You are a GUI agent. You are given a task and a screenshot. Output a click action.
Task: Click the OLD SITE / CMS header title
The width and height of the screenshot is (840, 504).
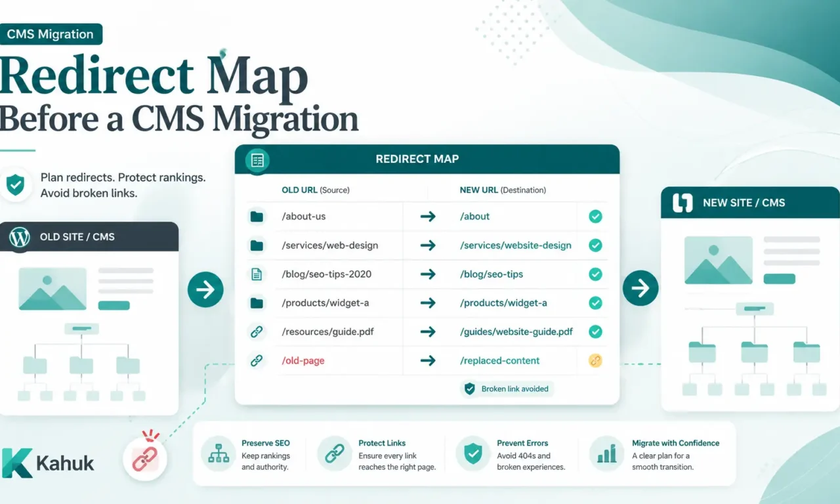click(77, 237)
